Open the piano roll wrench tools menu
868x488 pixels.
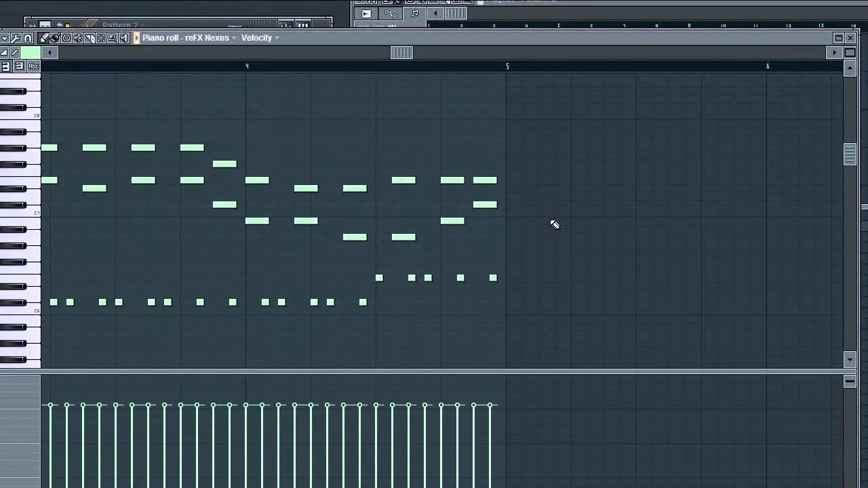point(16,38)
